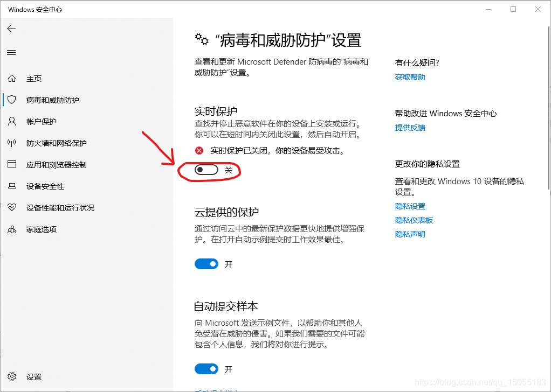Click the 更改你的隐私设置 heading
Screen dimensions: 551x392
pyautogui.click(x=428, y=164)
